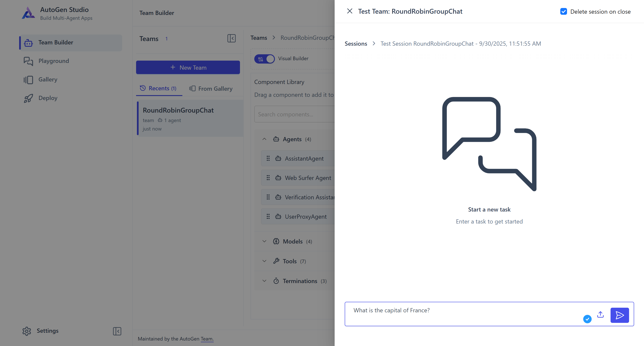644x346 pixels.
Task: Click the New Team button
Action: point(188,68)
